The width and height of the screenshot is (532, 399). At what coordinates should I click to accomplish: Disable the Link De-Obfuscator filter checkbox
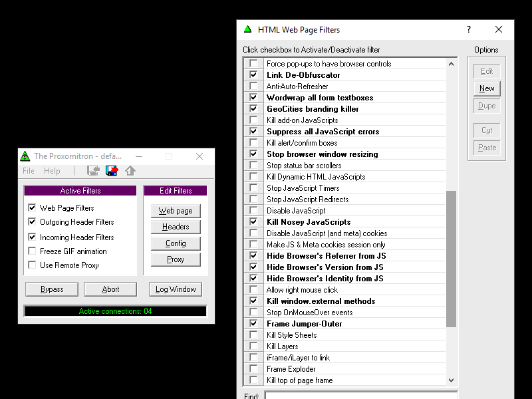[253, 74]
